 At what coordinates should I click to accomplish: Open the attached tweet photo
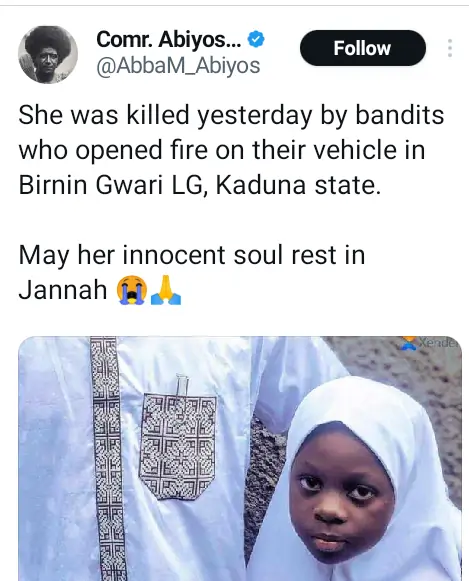240,458
